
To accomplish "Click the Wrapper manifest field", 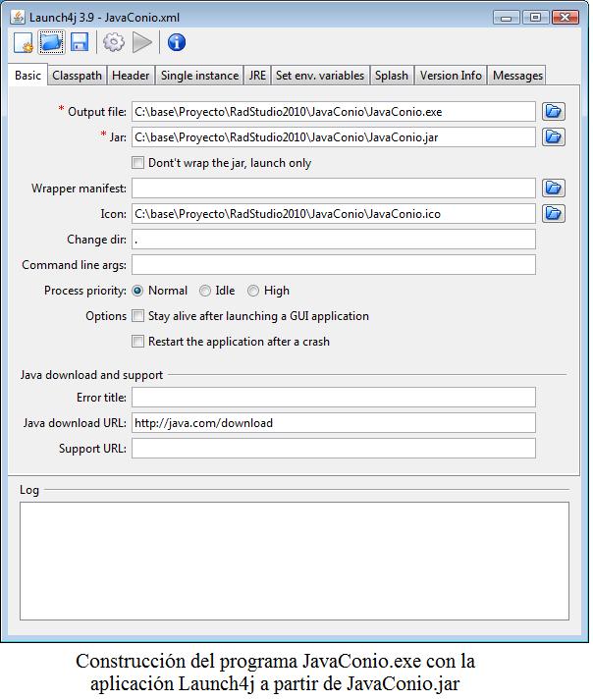I will coord(334,188).
